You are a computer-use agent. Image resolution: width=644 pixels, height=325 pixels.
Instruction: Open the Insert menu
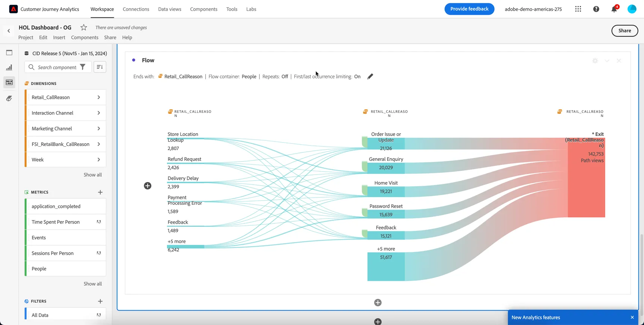(59, 37)
